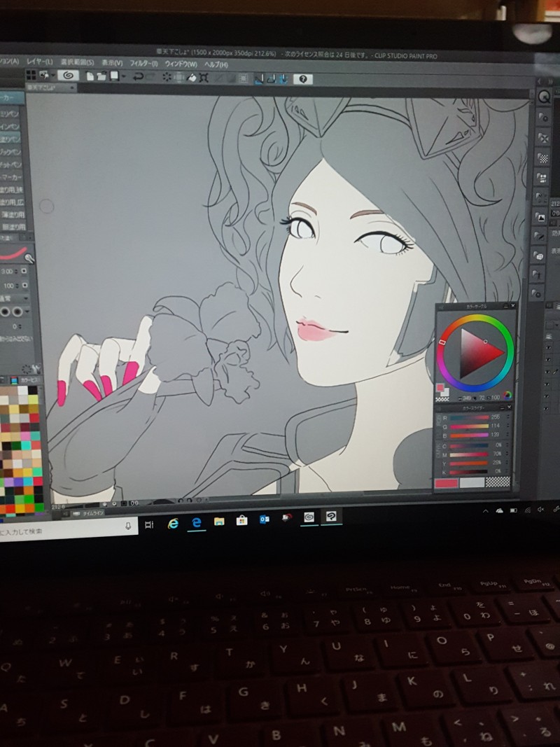Open File Explorer from the taskbar

point(219,521)
